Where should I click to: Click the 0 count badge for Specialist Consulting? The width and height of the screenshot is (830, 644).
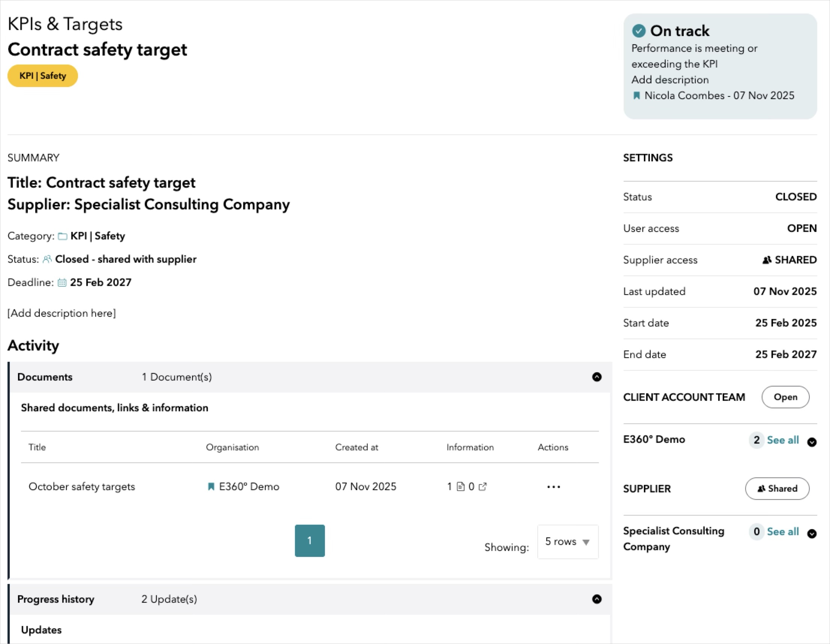[x=757, y=532]
